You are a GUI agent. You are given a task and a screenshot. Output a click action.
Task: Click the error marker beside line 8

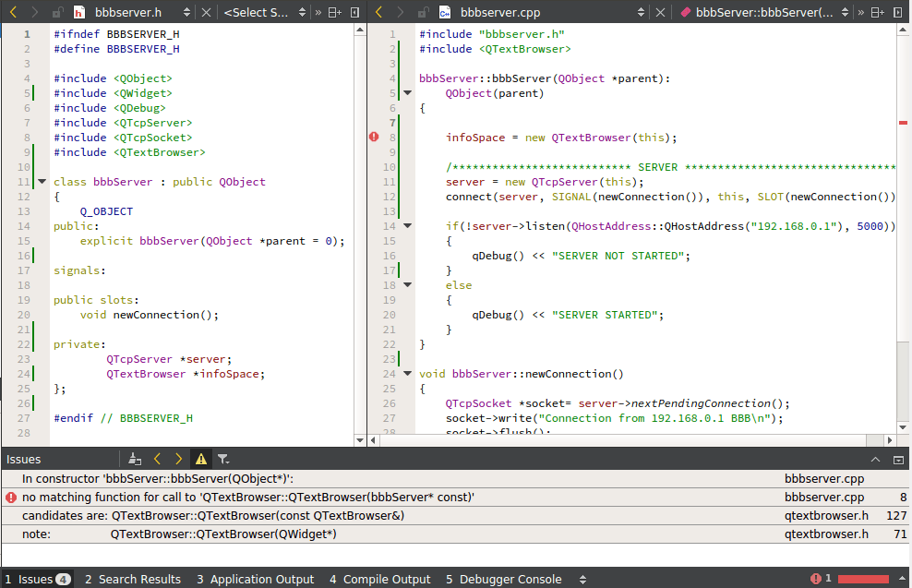(374, 137)
